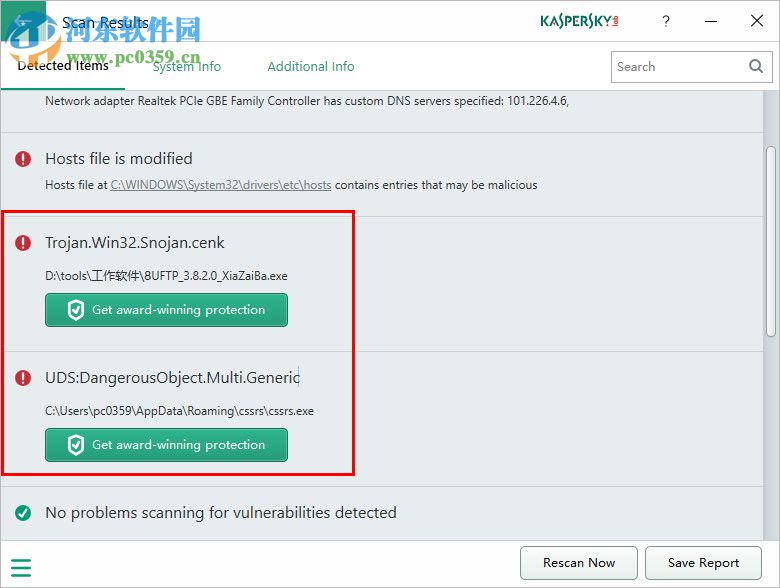This screenshot has width=780, height=588.
Task: Click the vertical scrollbar thumb
Action: tap(771, 241)
